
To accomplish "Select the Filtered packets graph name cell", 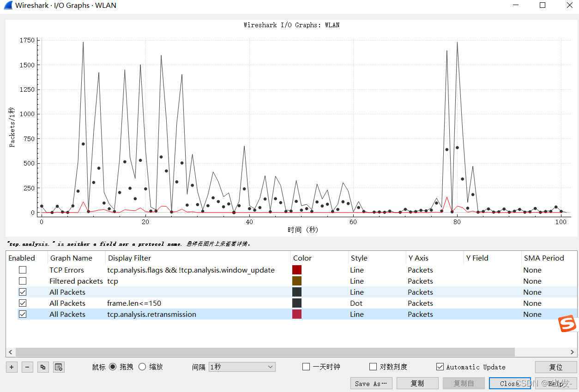I will pos(76,281).
